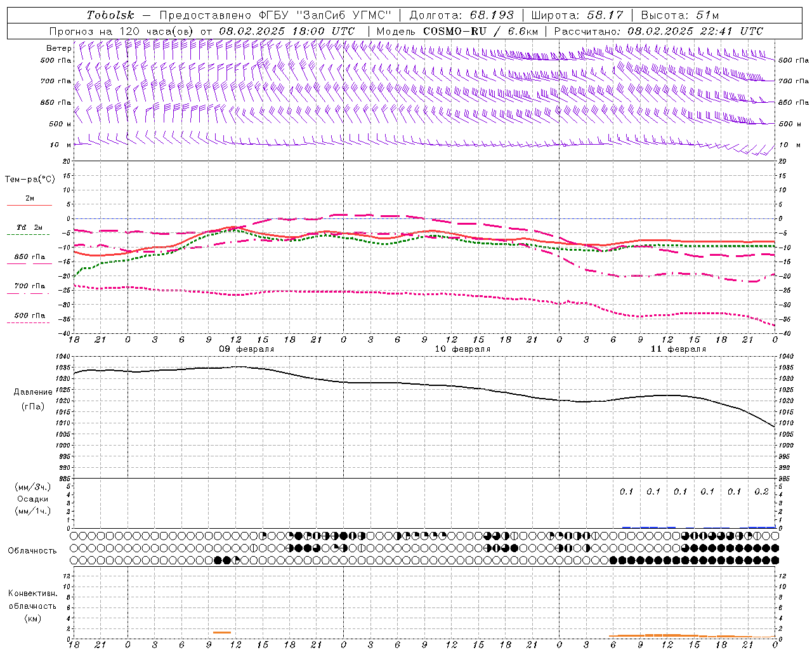Image resolution: width=812 pixels, height=650 pixels.
Task: Click the '(км)' unit under convective label
Action: (x=32, y=618)
